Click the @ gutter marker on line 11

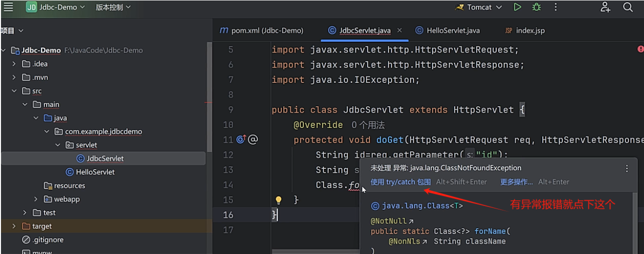click(x=253, y=140)
